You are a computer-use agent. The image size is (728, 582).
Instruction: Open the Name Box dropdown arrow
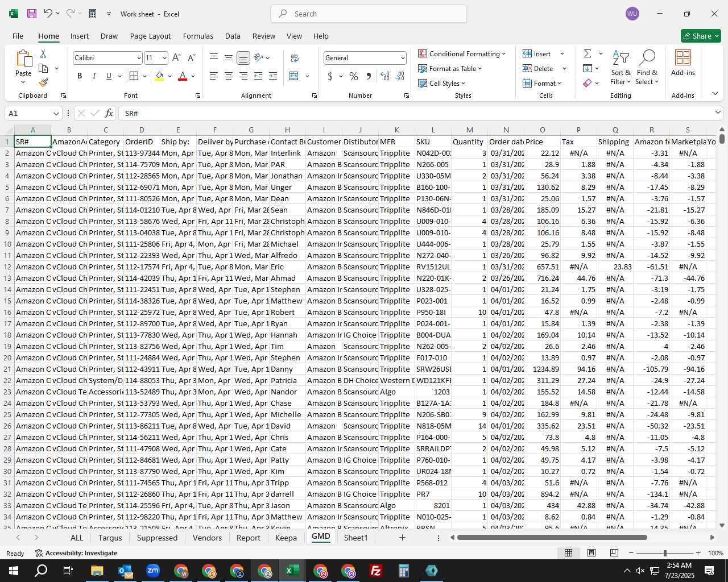point(56,113)
